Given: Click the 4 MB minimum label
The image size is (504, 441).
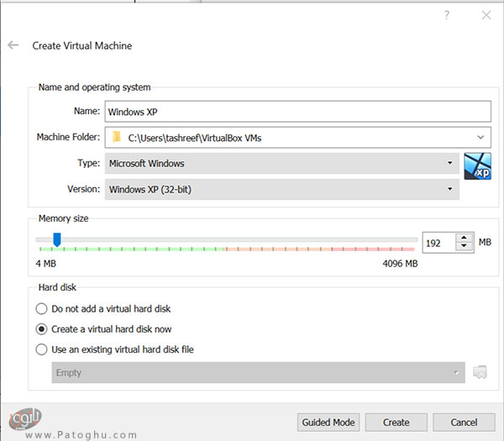Looking at the screenshot, I should point(46,264).
